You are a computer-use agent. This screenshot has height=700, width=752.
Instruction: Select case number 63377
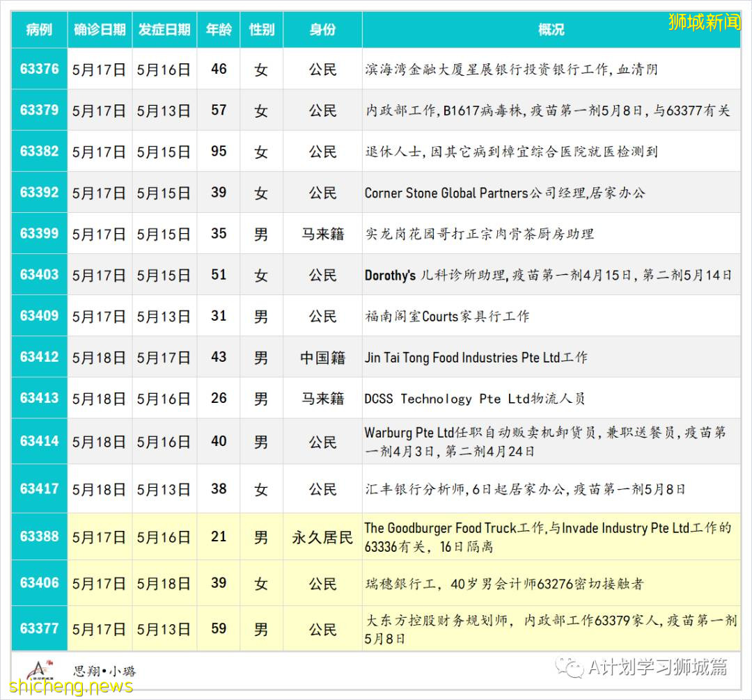coord(38,628)
